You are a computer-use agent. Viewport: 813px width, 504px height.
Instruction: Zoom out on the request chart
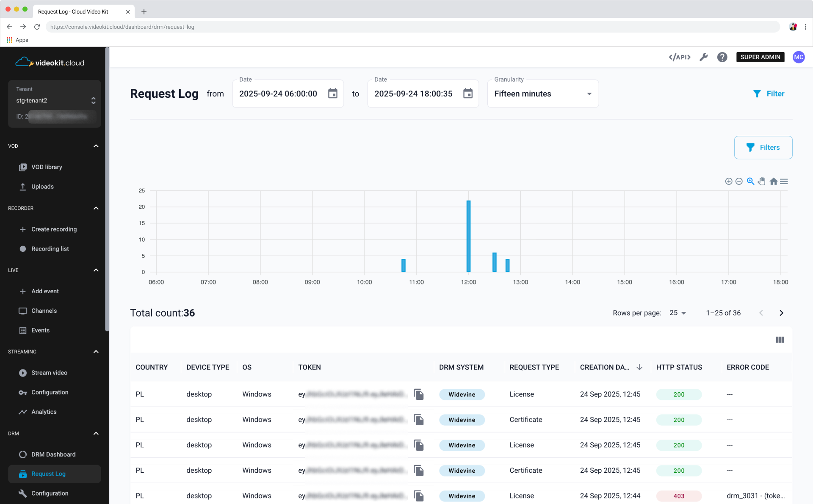click(739, 181)
